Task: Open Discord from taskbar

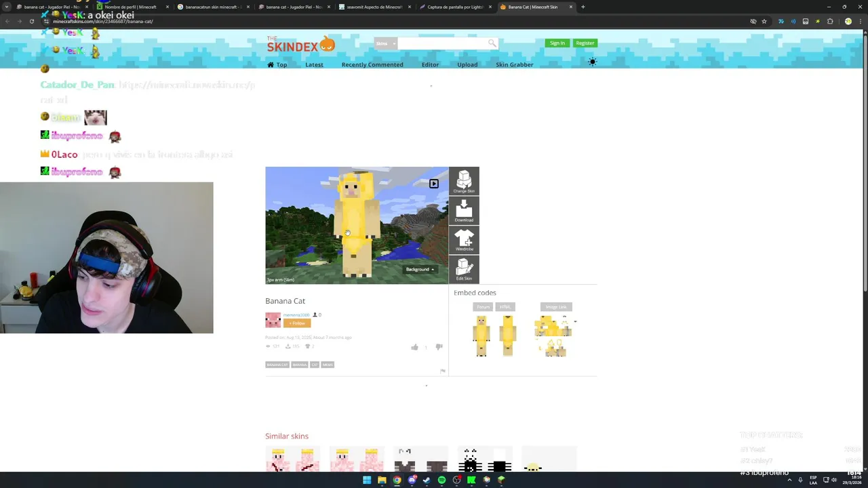Action: (x=412, y=480)
